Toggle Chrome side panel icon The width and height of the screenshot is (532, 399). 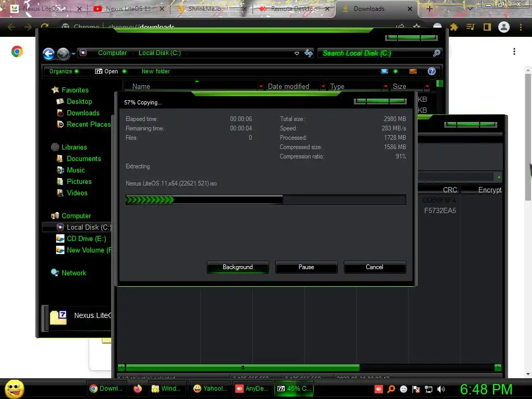click(487, 27)
